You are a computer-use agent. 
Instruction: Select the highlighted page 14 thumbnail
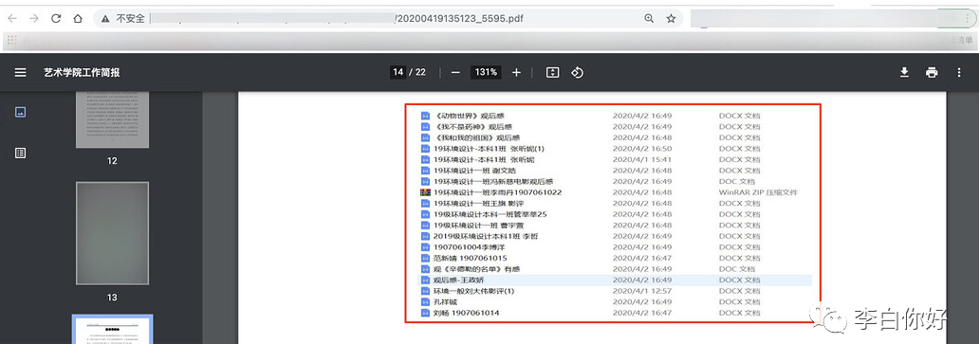tap(113, 330)
